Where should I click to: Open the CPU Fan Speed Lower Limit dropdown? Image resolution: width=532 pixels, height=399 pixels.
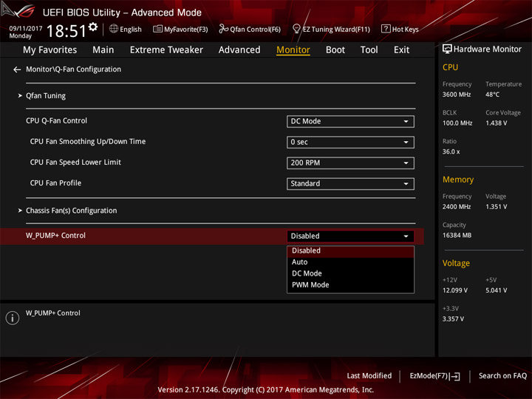coord(350,163)
